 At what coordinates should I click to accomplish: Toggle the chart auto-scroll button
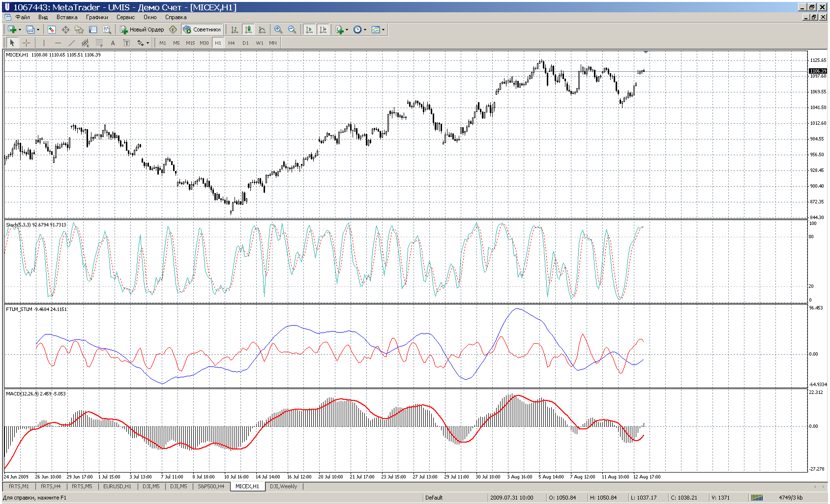309,29
